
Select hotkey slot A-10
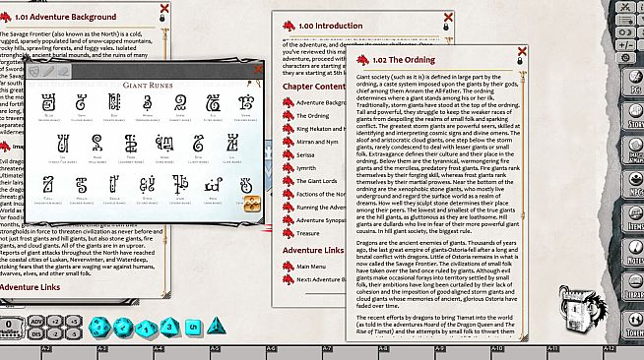(x=518, y=352)
